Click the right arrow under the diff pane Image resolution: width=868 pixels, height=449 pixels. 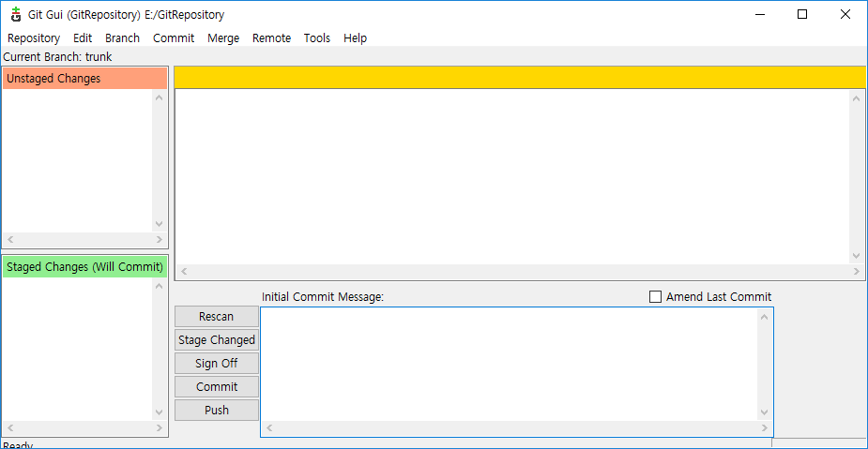[x=857, y=272]
